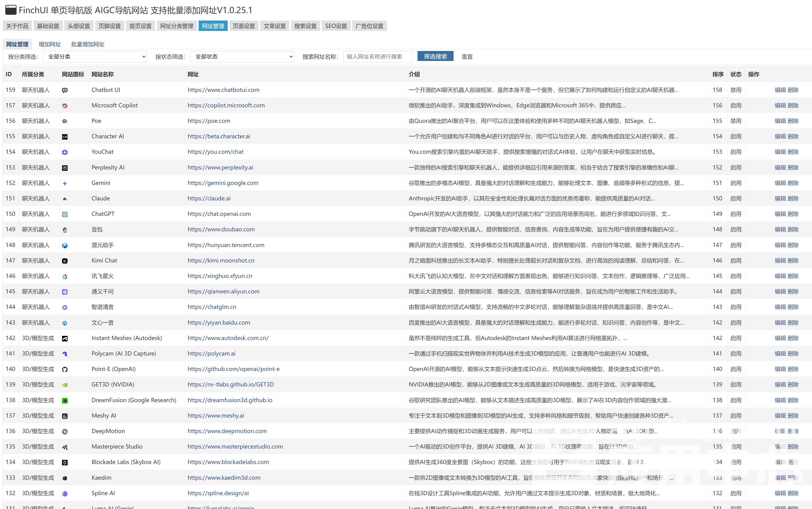Viewport: 812px width, 509px height.
Task: Click the FinchUI window icon in header
Action: pyautogui.click(x=11, y=10)
